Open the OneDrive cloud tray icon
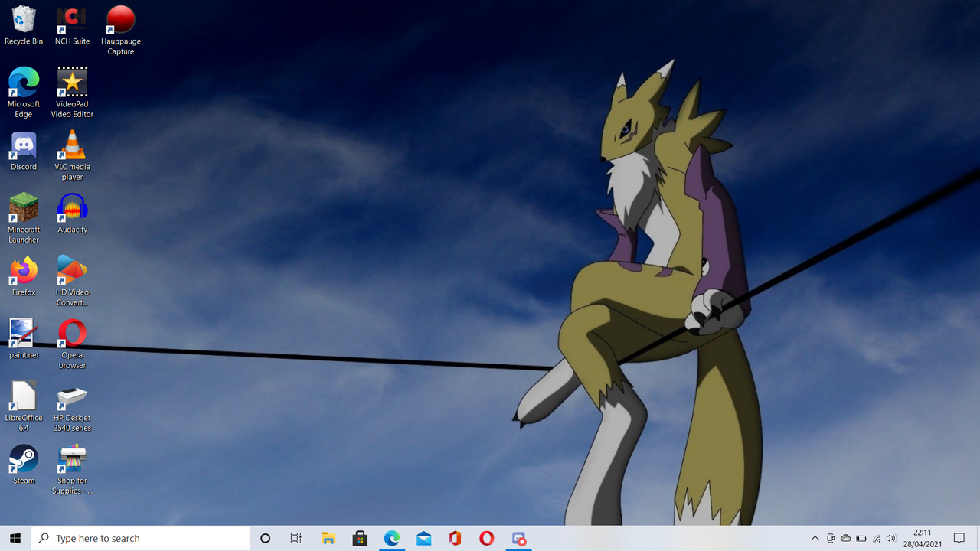This screenshot has width=980, height=551. 846,539
